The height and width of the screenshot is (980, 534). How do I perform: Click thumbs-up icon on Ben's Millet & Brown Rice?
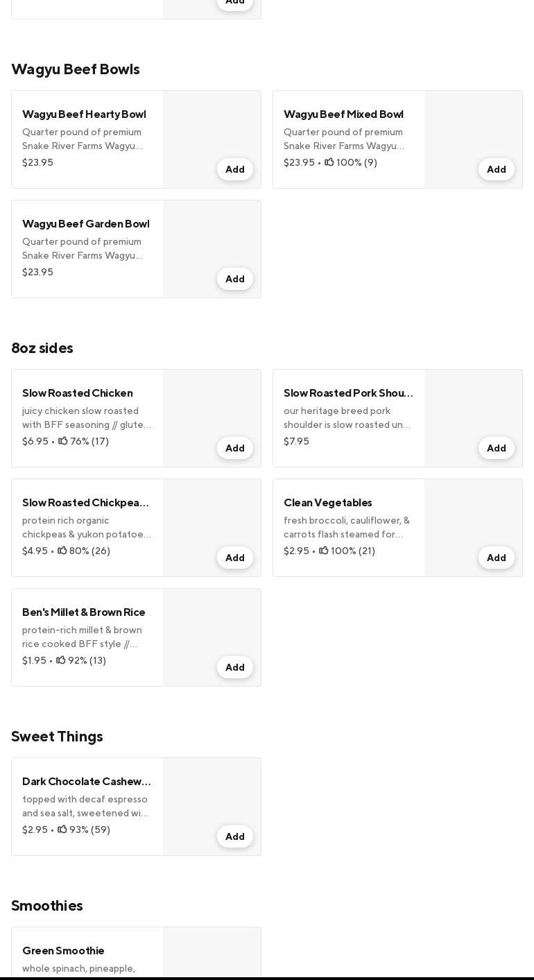pyautogui.click(x=61, y=660)
